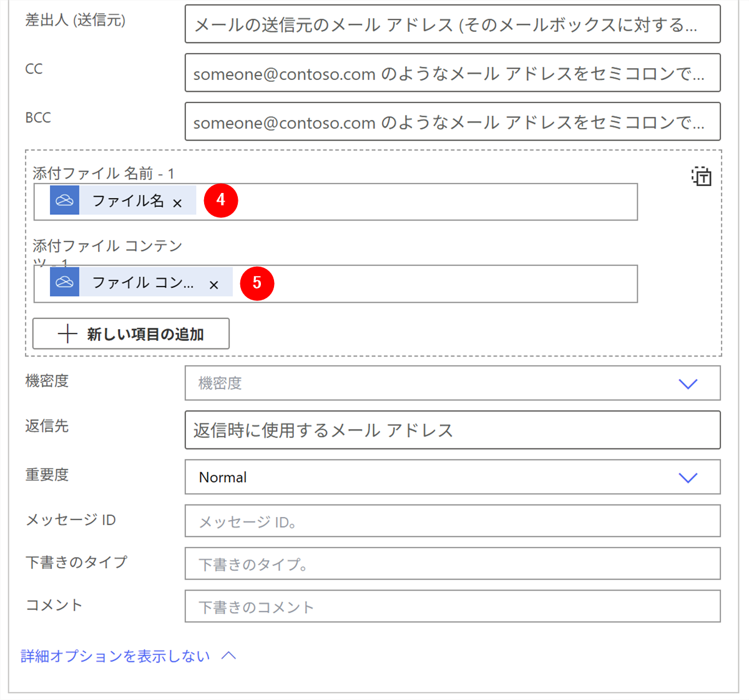
Task: Click the OneDrive icon on ファイル コン... token
Action: click(x=64, y=282)
